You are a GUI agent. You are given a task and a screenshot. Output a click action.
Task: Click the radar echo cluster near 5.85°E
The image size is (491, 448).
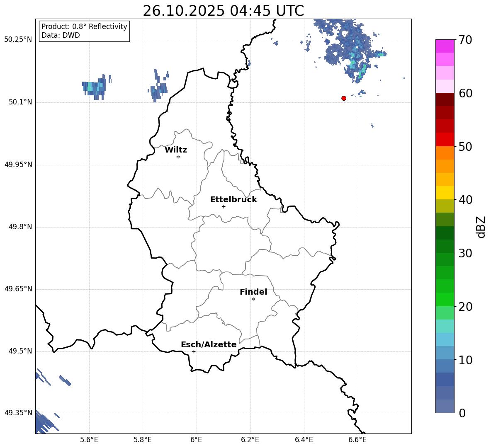tap(158, 86)
